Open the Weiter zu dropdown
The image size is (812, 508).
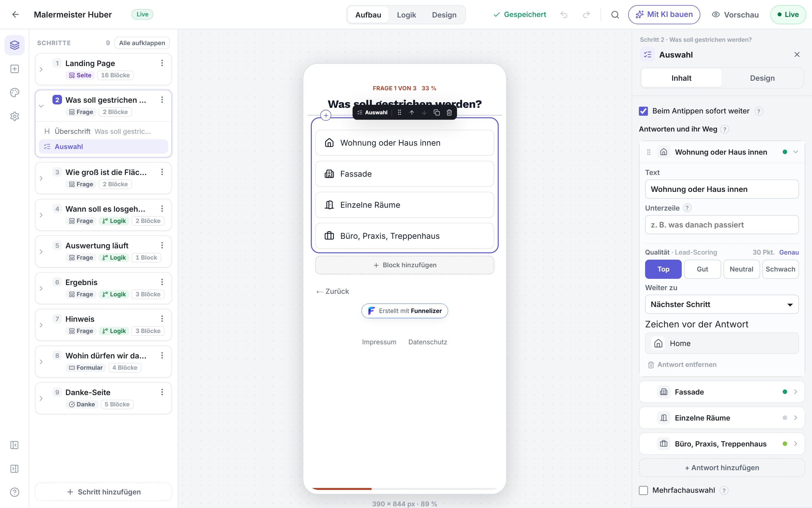coord(722,305)
